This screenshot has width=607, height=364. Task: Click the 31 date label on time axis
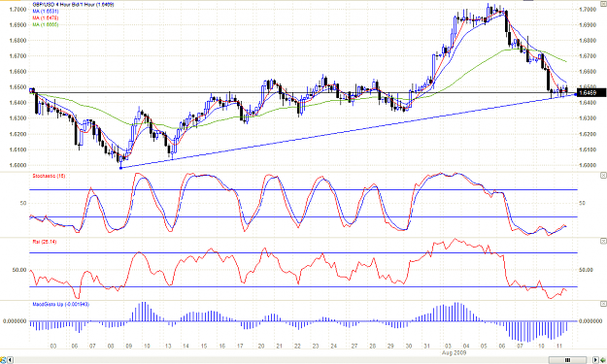(x=426, y=346)
